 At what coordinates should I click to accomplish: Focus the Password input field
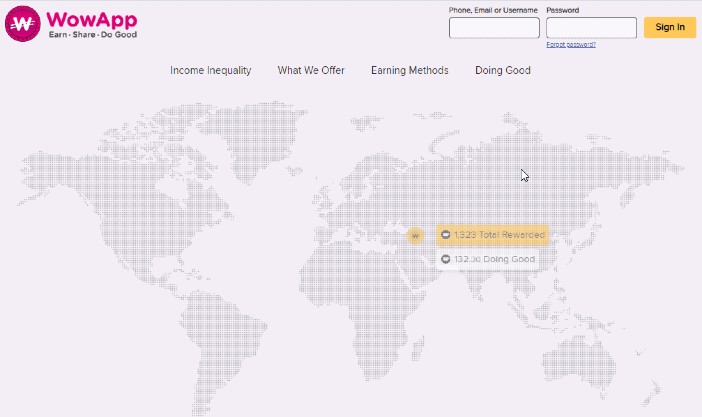point(591,28)
